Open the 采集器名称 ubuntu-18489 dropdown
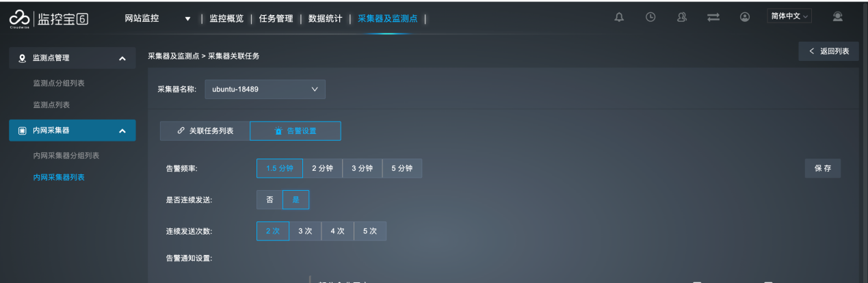This screenshot has height=283, width=868. (265, 89)
